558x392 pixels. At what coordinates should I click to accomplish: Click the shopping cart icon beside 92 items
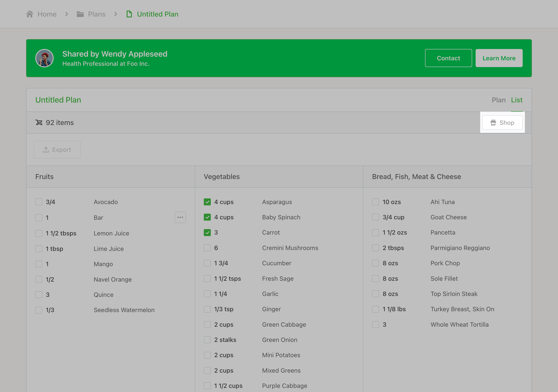click(39, 123)
